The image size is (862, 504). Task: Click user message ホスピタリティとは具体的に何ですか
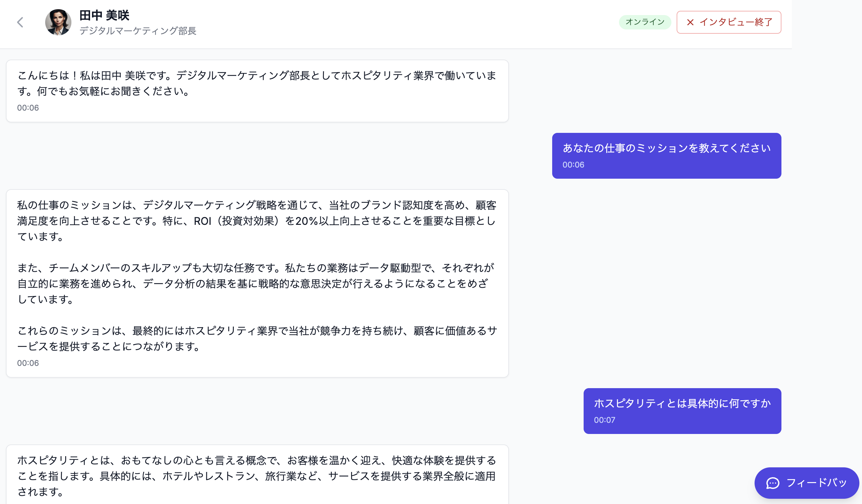click(x=682, y=404)
